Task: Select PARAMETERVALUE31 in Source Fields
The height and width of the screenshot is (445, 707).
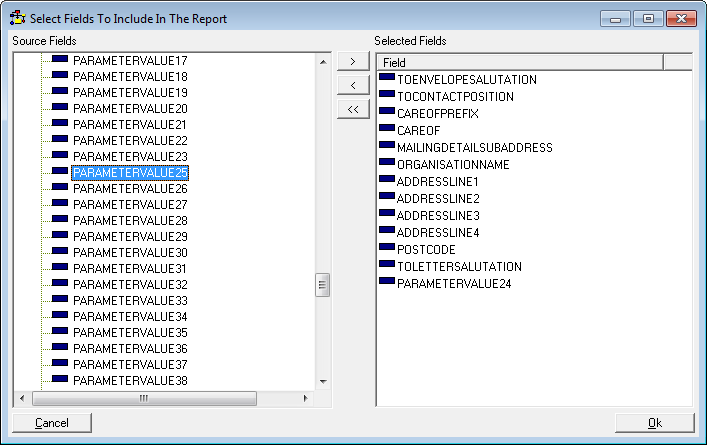Action: 130,269
